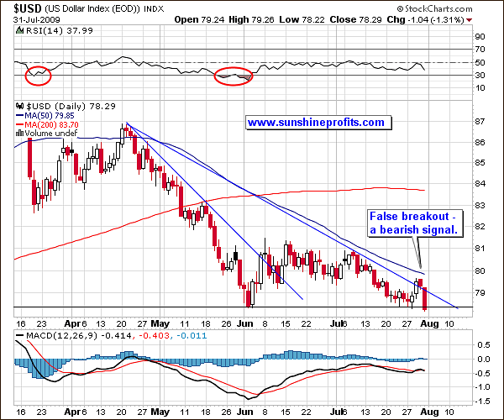The height and width of the screenshot is (420, 504).
Task: Click the INDX exchange label
Action: tap(154, 9)
